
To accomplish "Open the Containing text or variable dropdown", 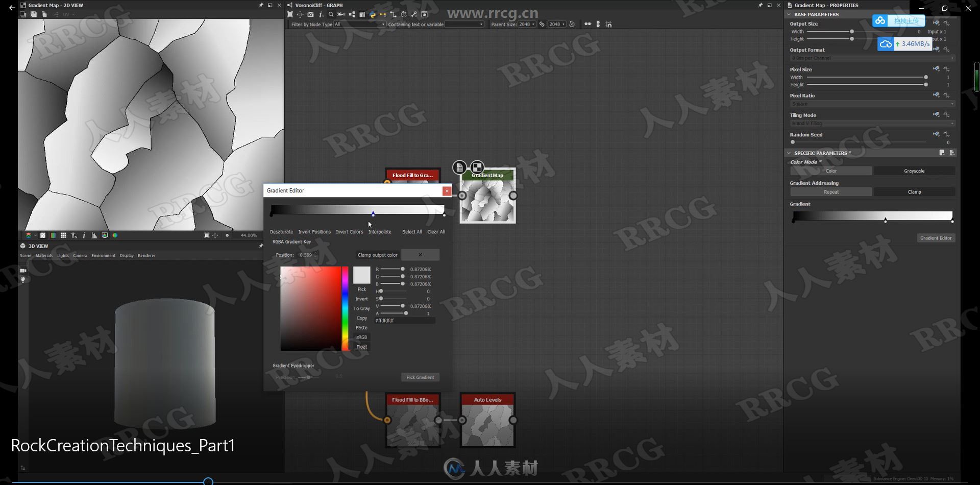I will pos(464,25).
